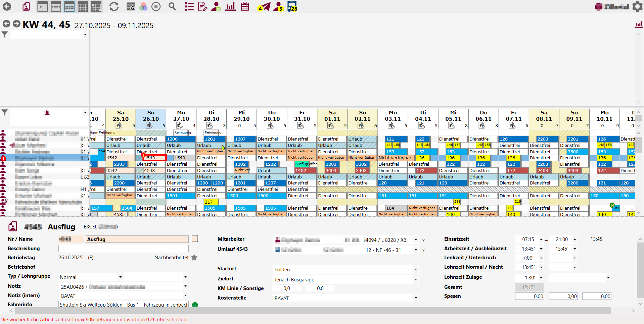Open the settings gear in the top right
The height and width of the screenshot is (324, 644).
tap(637, 7)
